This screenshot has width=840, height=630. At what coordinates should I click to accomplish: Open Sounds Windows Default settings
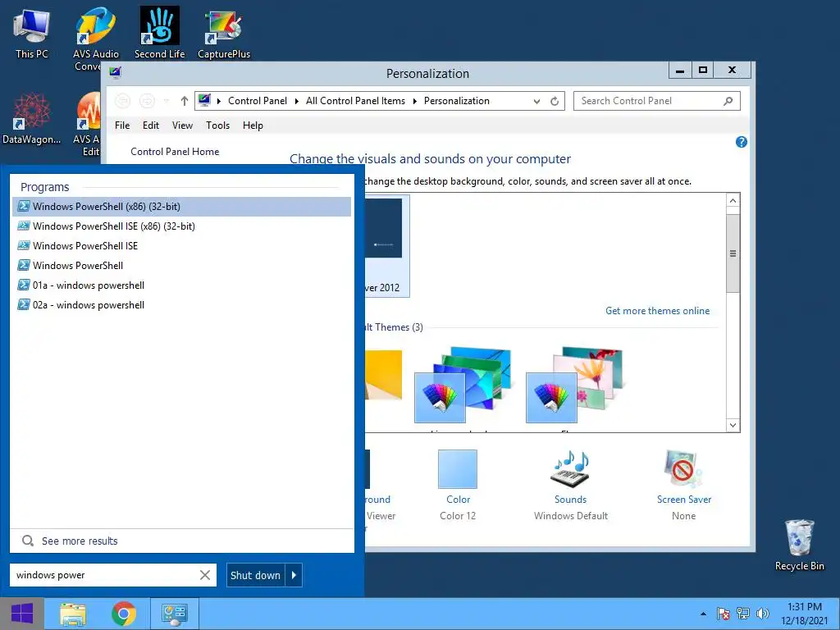pos(571,485)
